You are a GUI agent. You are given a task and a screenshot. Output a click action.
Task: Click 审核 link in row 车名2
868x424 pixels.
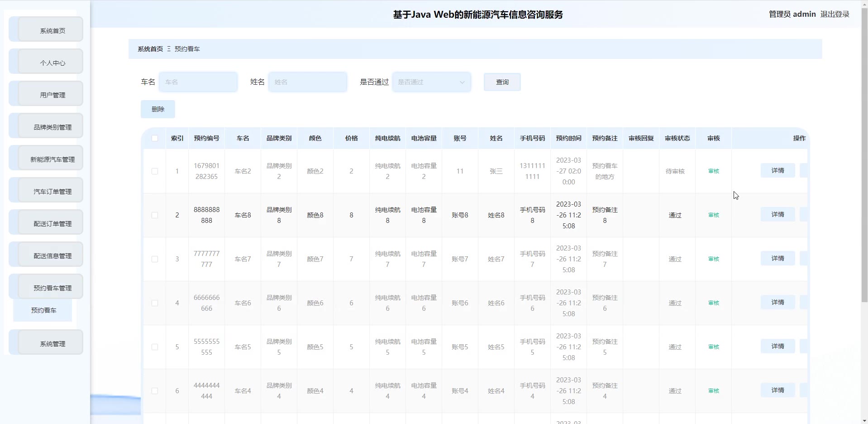point(714,171)
